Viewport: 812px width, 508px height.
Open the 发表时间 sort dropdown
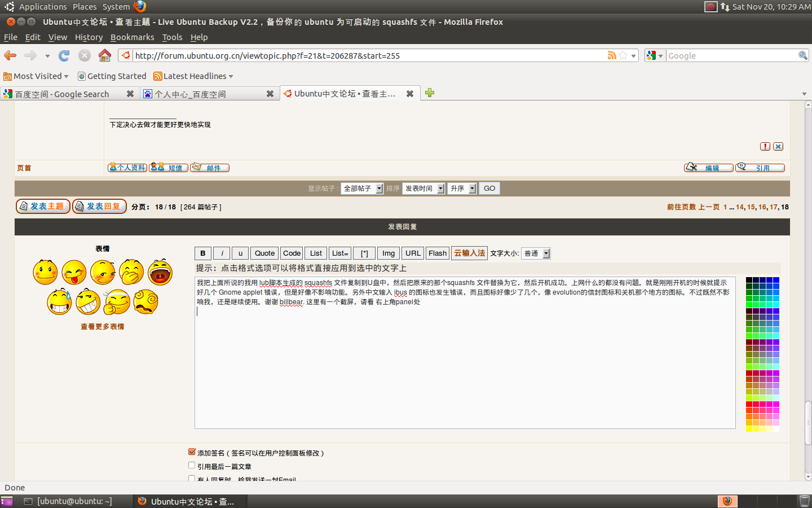point(423,189)
